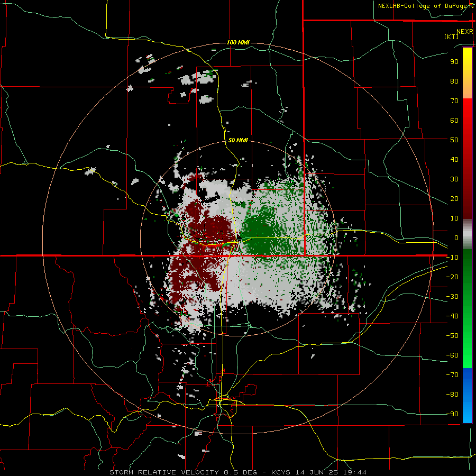Click the "NEXR" label above the scale
The width and height of the screenshot is (476, 476).
[x=465, y=32]
